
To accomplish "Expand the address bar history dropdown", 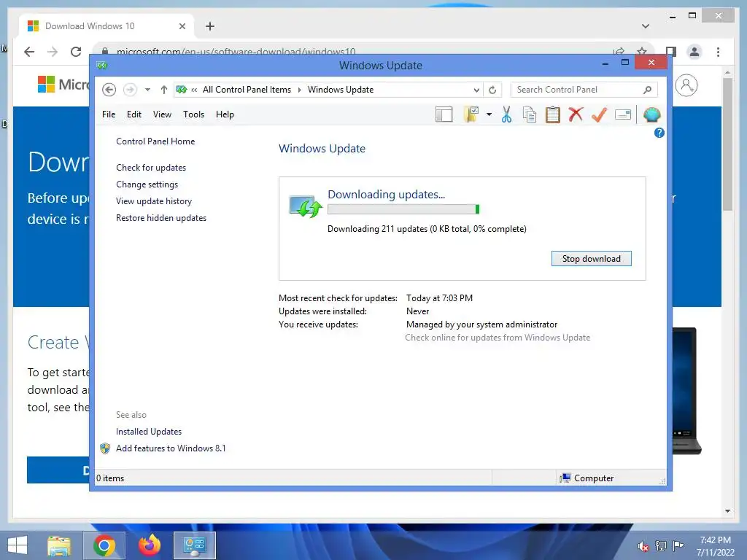I will (476, 90).
